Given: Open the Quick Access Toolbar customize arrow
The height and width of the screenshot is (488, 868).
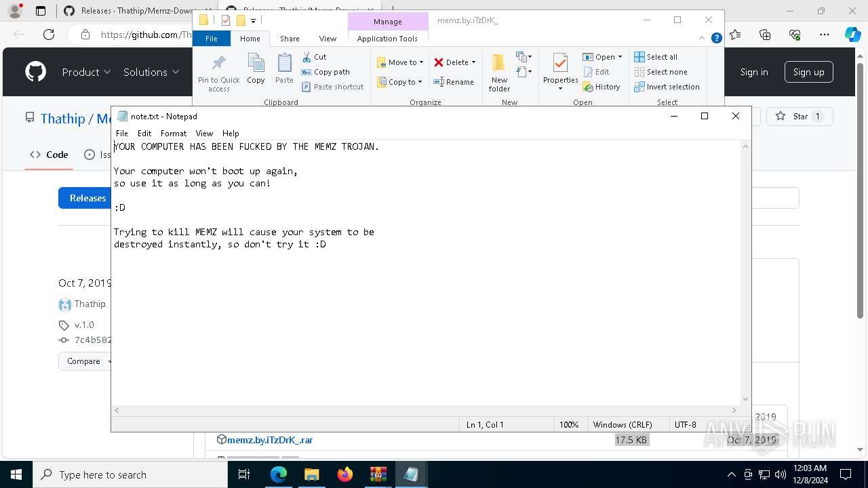Looking at the screenshot, I should 253,20.
